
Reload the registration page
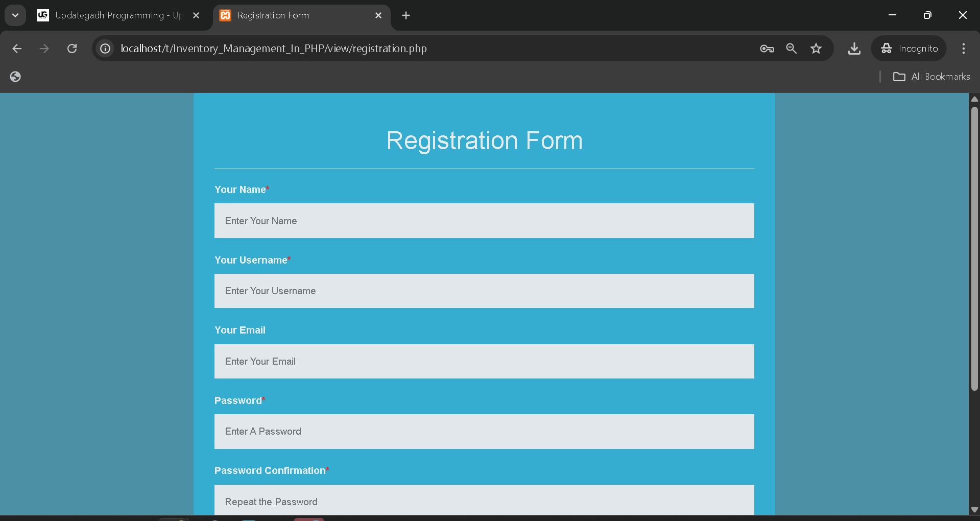[72, 49]
